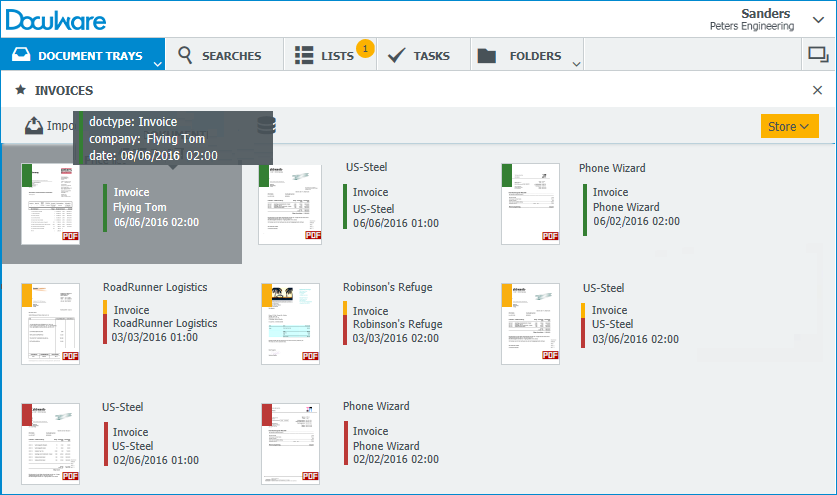Select the US-Steel 02/06/2016 invoice thumbnail
Screen dimensions: 837x495
50,443
